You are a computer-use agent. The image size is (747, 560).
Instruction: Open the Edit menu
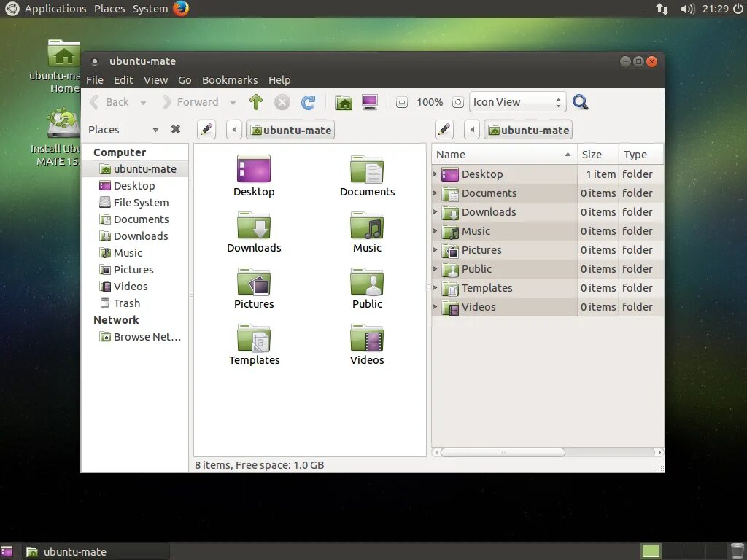coord(123,80)
